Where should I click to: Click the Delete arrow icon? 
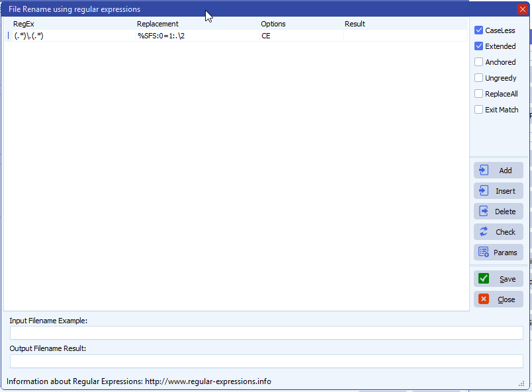tap(484, 212)
